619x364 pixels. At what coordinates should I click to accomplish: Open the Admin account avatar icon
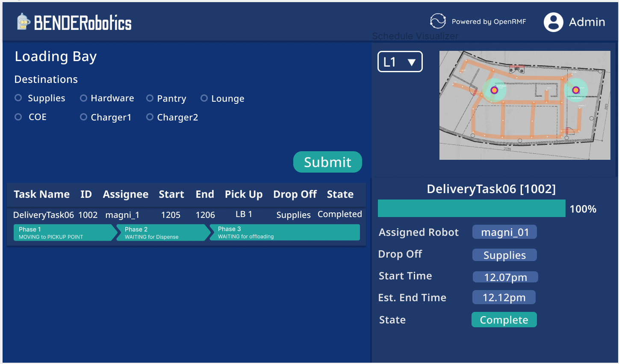(x=553, y=22)
